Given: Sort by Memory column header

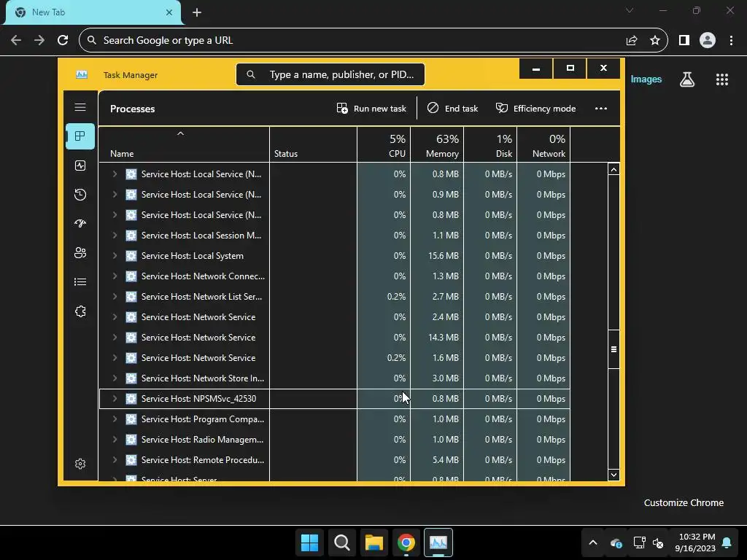Looking at the screenshot, I should pos(437,145).
